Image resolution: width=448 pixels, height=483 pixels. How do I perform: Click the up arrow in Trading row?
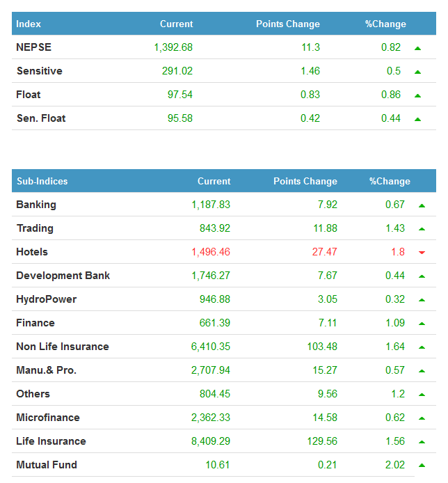click(x=422, y=229)
